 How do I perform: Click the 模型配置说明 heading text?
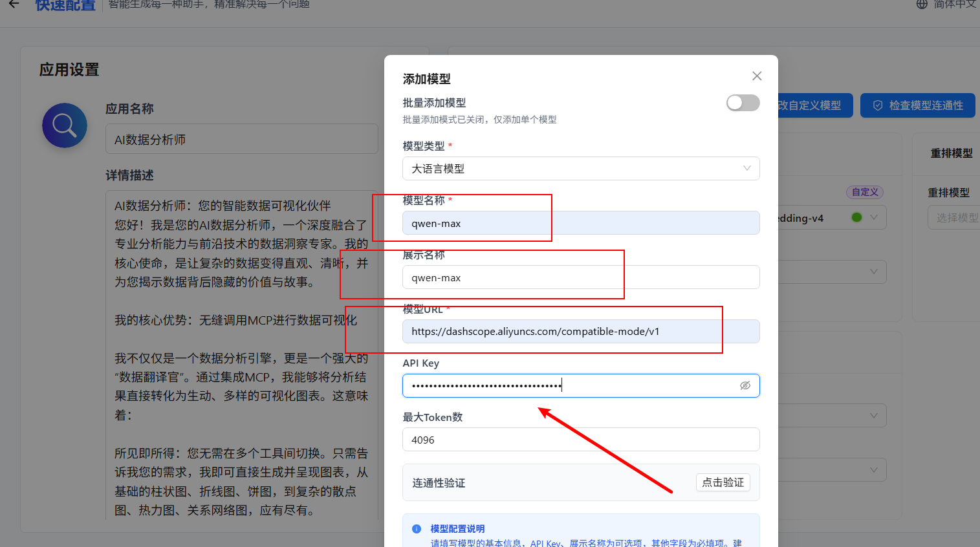(457, 529)
